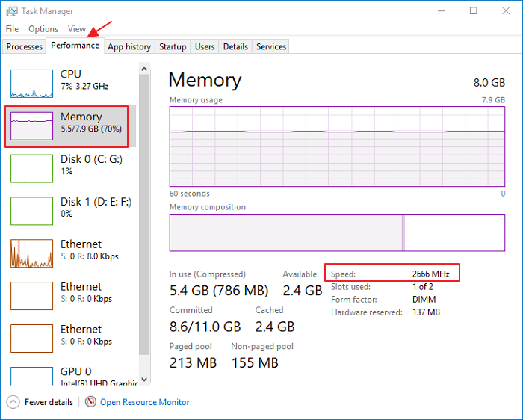This screenshot has width=523, height=420.
Task: Select the CPU mini graph thumbnail
Action: 32,84
